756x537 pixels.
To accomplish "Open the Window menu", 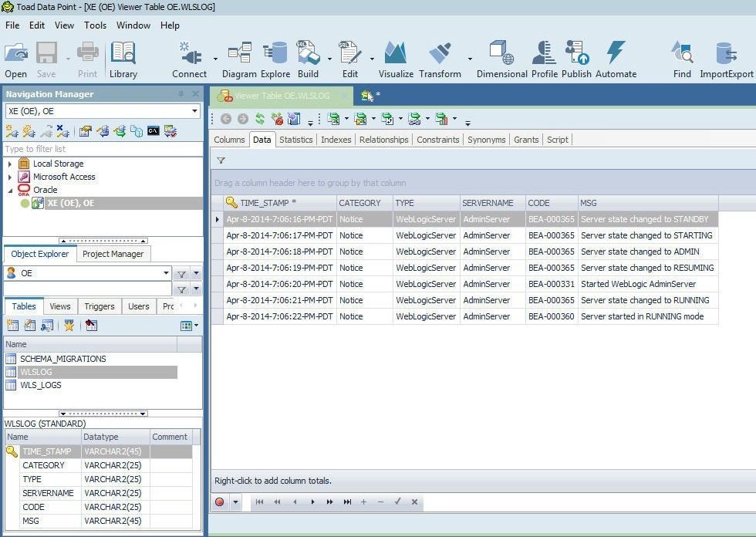I will tap(133, 25).
